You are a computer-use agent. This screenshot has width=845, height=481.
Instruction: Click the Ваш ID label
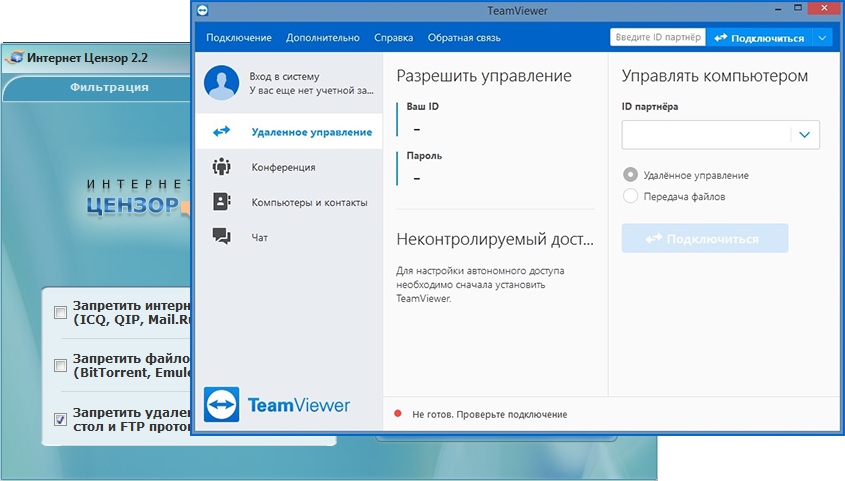point(422,106)
